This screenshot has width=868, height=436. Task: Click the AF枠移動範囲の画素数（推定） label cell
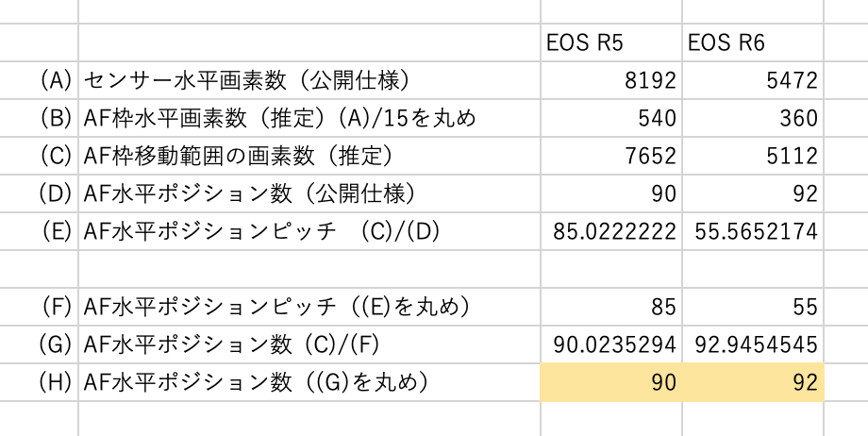(309, 157)
